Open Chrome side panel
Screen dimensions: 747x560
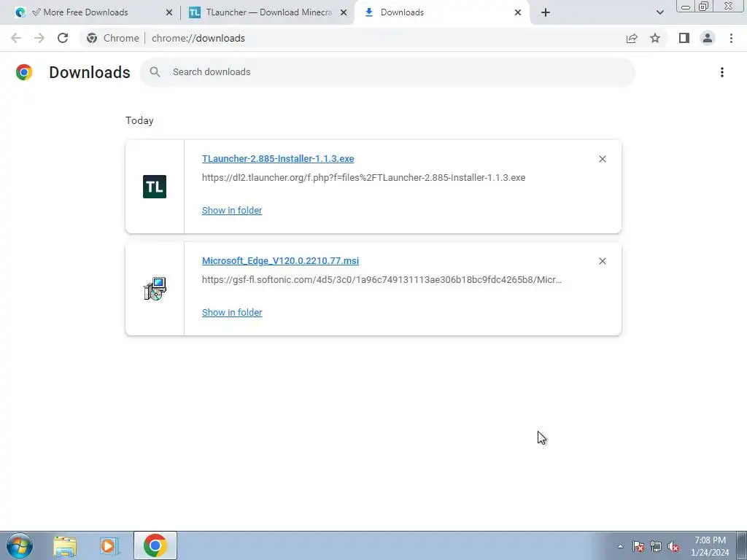pyautogui.click(x=684, y=38)
